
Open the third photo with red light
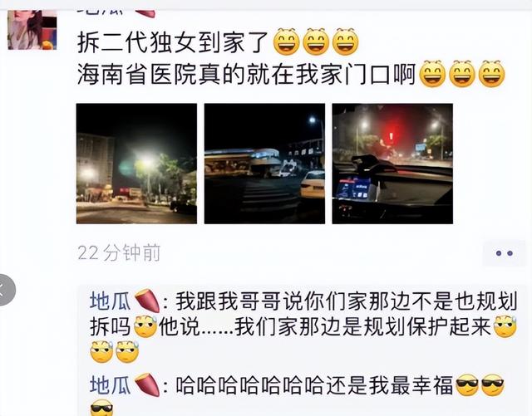392,164
